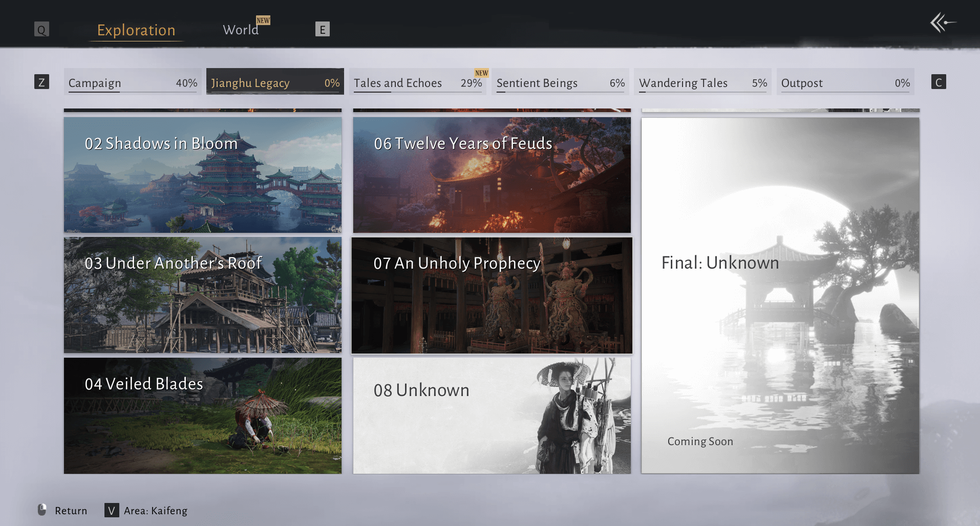
Task: Click the NEW badge on the World tab
Action: 263,20
